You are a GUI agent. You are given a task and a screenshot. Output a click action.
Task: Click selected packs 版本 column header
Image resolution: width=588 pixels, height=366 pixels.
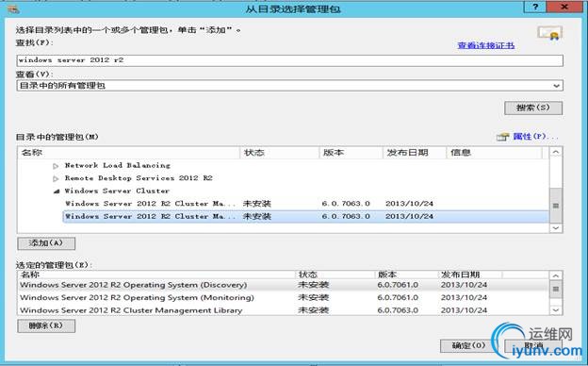(406, 274)
